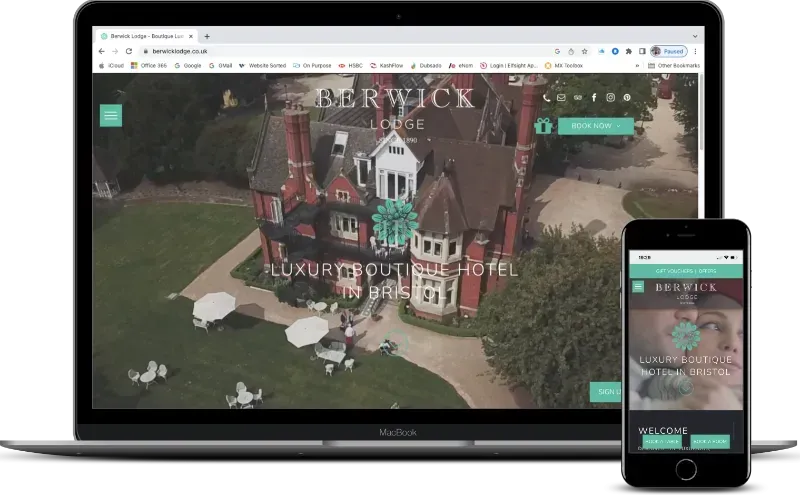Close the Berwick Lodge browser tab
800x495 pixels.
click(191, 36)
